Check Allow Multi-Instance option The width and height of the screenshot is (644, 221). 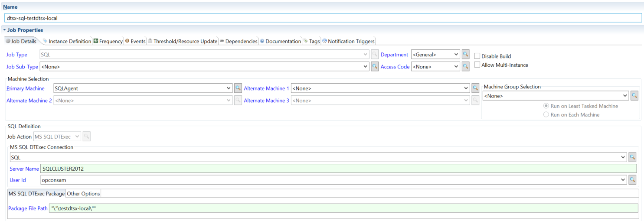pyautogui.click(x=477, y=65)
